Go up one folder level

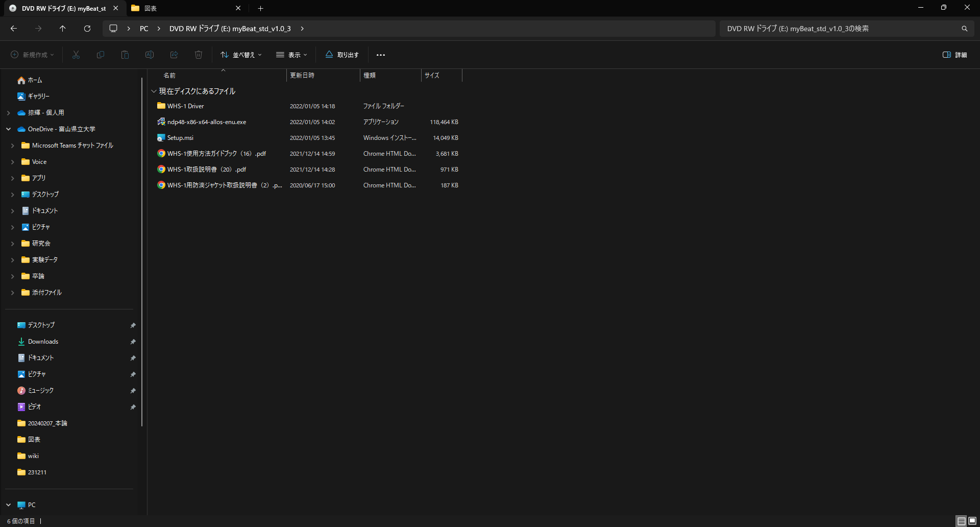tap(62, 29)
